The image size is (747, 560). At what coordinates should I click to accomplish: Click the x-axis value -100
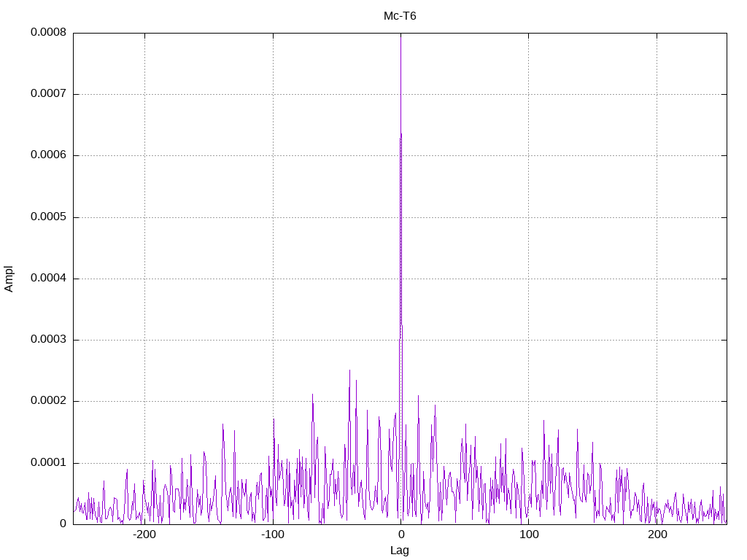coord(273,534)
